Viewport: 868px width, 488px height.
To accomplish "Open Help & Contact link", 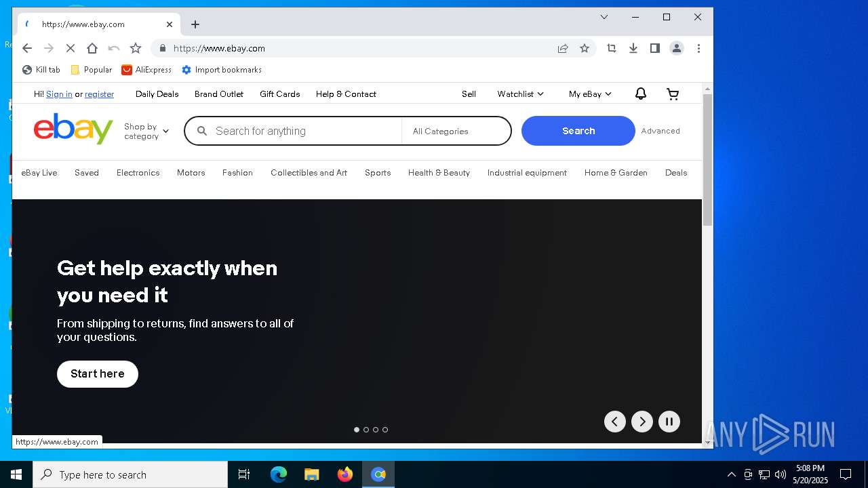I will click(346, 94).
